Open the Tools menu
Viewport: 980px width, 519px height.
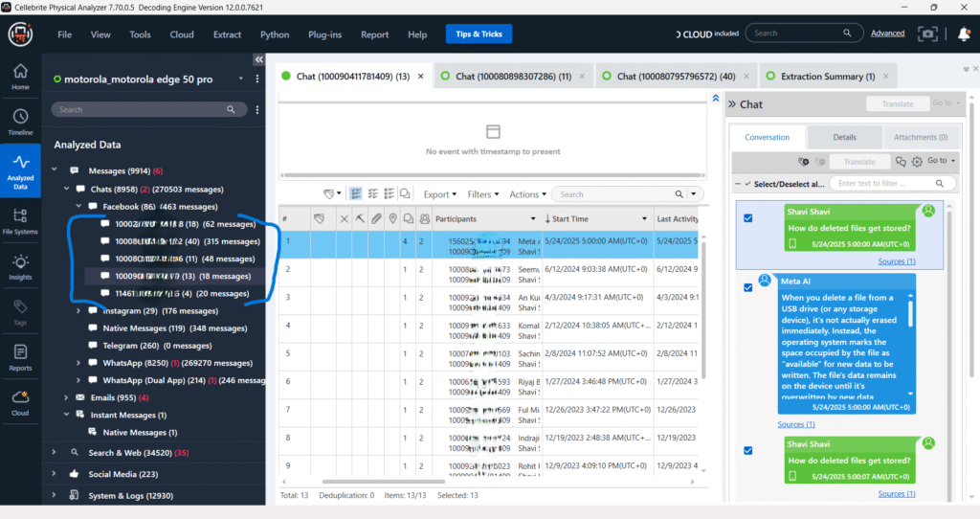[140, 34]
